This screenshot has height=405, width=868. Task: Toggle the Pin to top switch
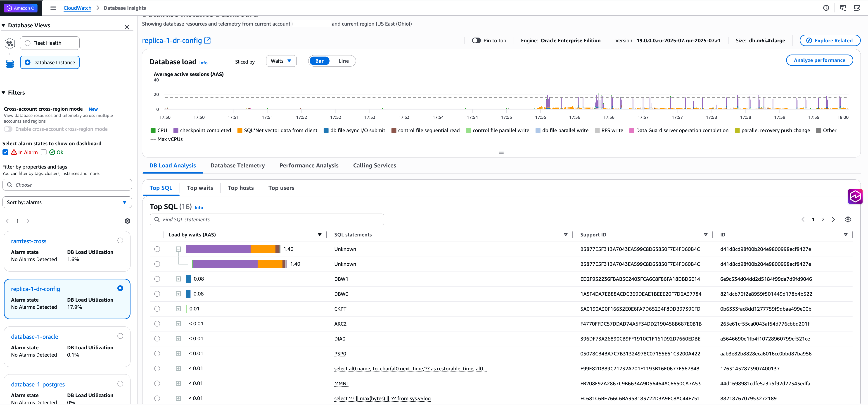coord(476,40)
